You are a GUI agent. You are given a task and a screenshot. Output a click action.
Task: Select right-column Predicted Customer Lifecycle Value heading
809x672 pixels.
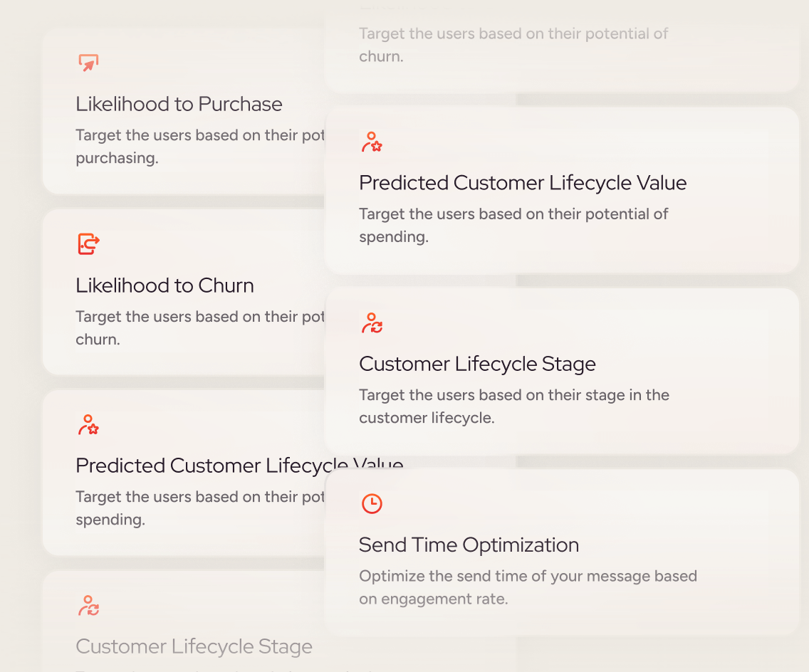523,183
